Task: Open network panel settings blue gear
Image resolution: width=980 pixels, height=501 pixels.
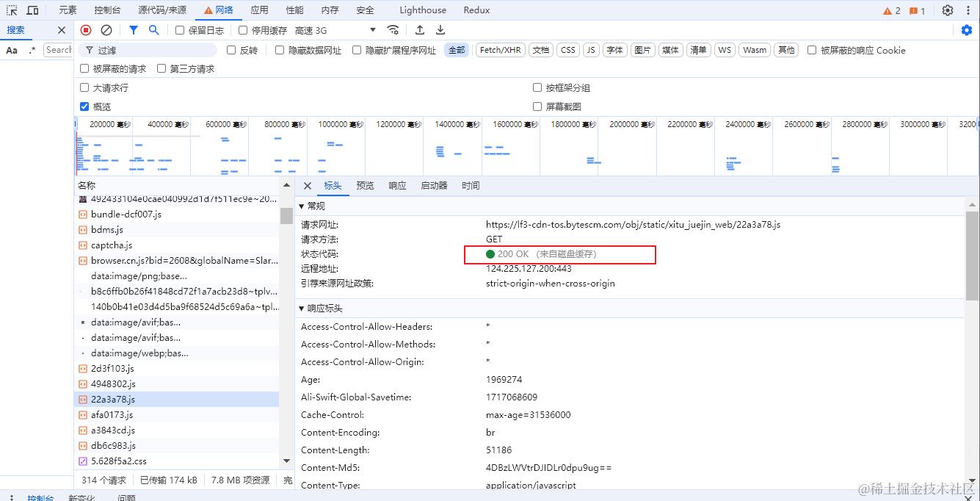Action: [x=967, y=30]
